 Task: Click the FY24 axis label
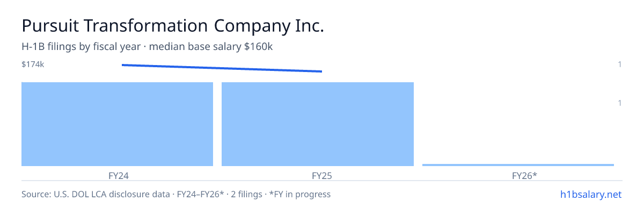[118, 175]
